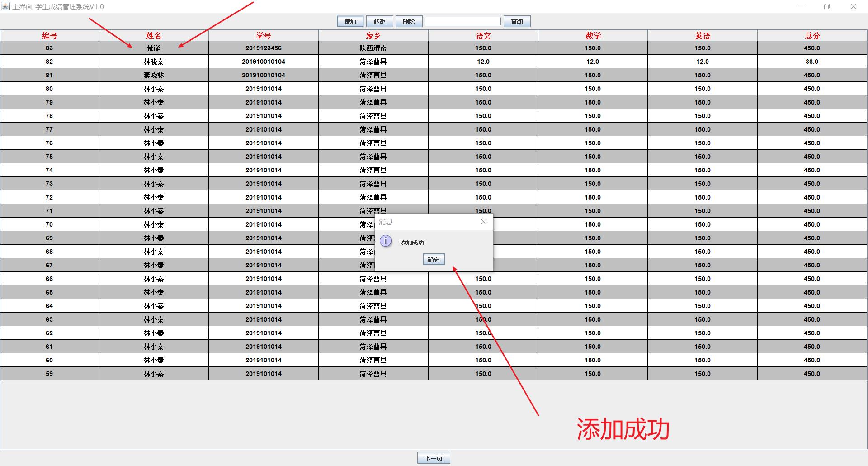Select the 英语 score in row 82
Screen dimensions: 868x466
(x=703, y=62)
